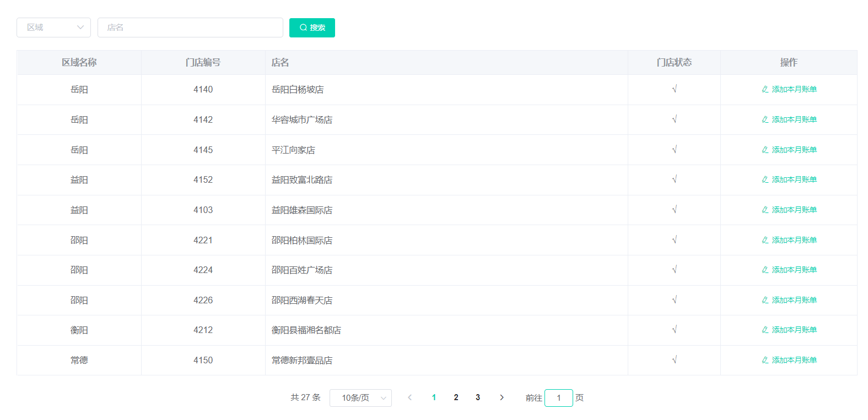This screenshot has width=868, height=420.
Task: Select store name 邵阳百姓广场店
Action: point(302,270)
